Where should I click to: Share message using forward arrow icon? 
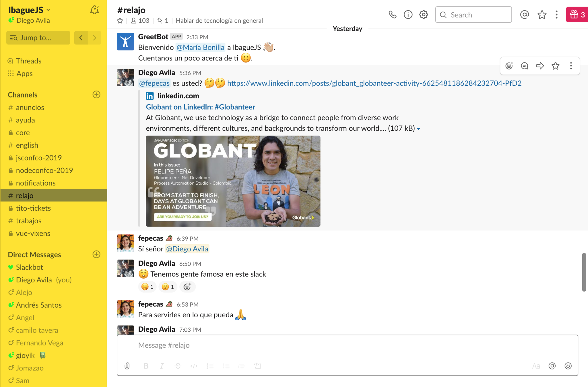pyautogui.click(x=540, y=66)
